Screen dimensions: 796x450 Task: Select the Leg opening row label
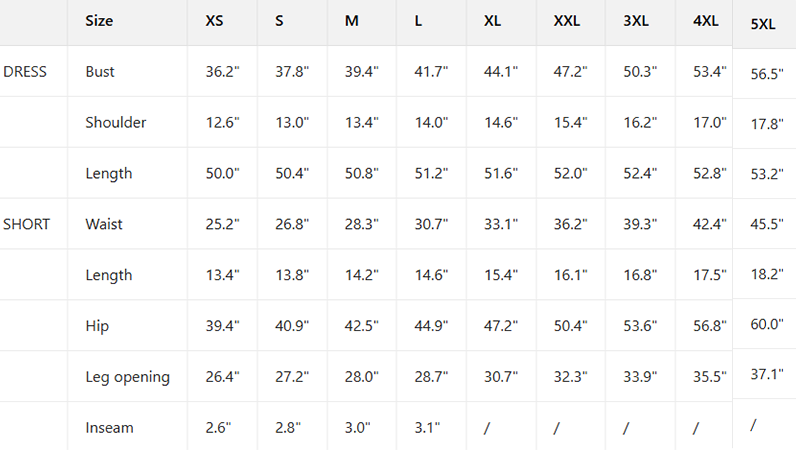tap(127, 377)
